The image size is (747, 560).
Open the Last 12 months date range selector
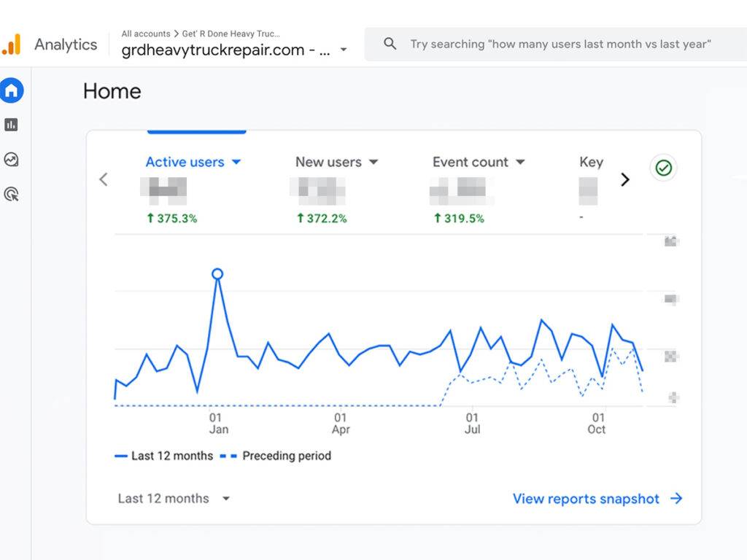click(173, 499)
